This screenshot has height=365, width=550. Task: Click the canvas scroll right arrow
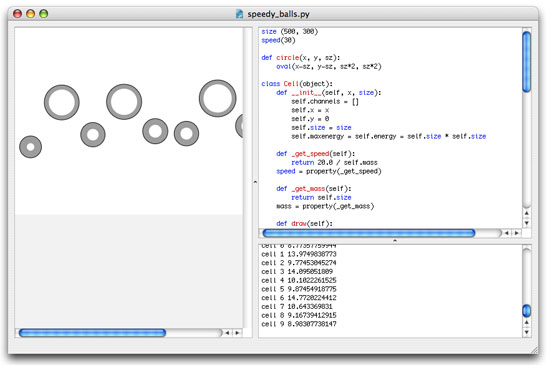pos(237,333)
